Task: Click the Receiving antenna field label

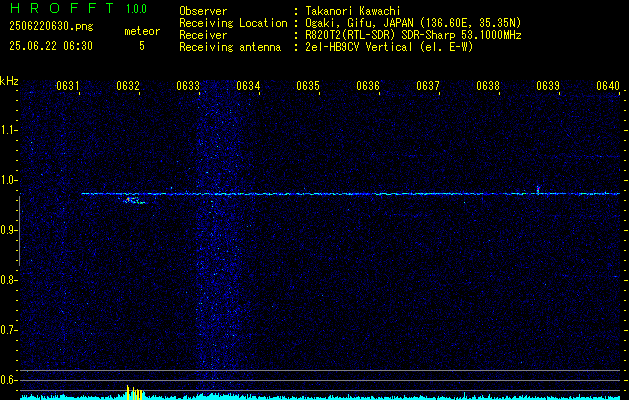Action: click(230, 47)
